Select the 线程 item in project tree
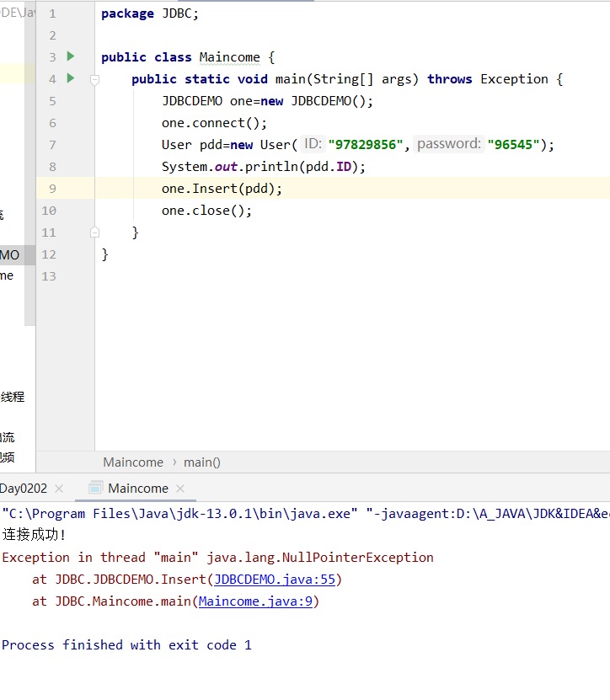 click(x=13, y=397)
